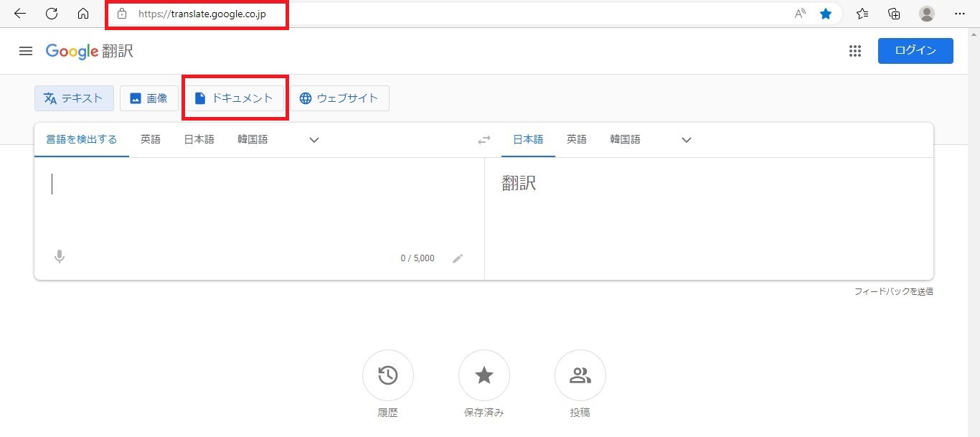The height and width of the screenshot is (437, 980).
Task: Choose 日本語 as the source language
Action: pos(199,139)
